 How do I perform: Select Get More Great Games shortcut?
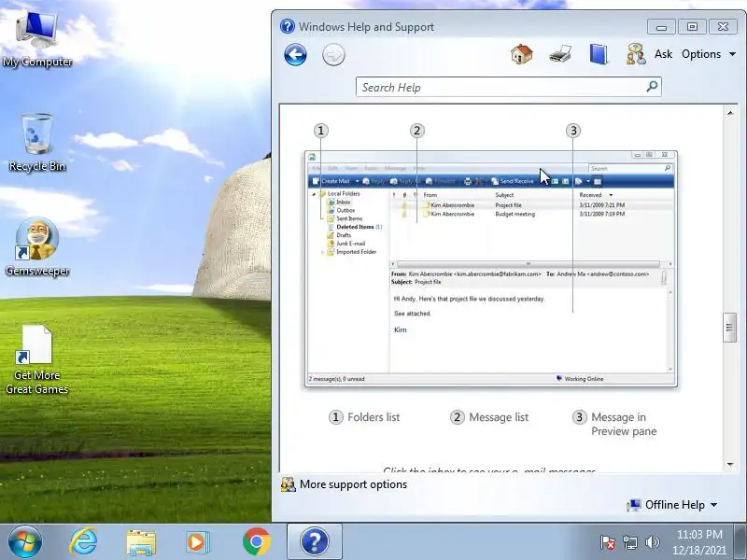pyautogui.click(x=36, y=359)
